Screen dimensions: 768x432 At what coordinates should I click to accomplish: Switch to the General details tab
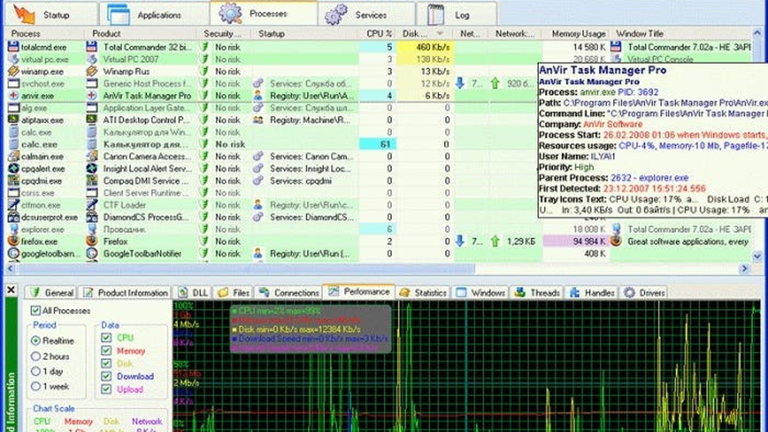click(x=51, y=292)
